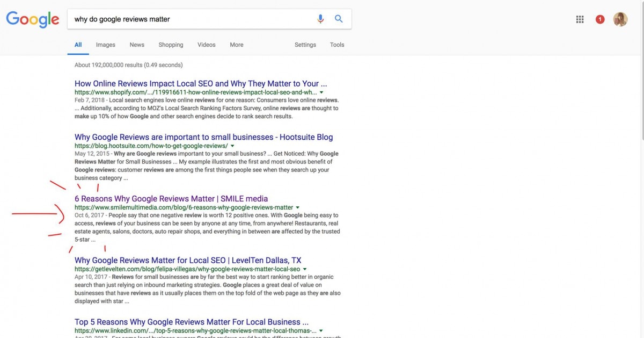
Task: Open the Shopping tab
Action: (171, 45)
